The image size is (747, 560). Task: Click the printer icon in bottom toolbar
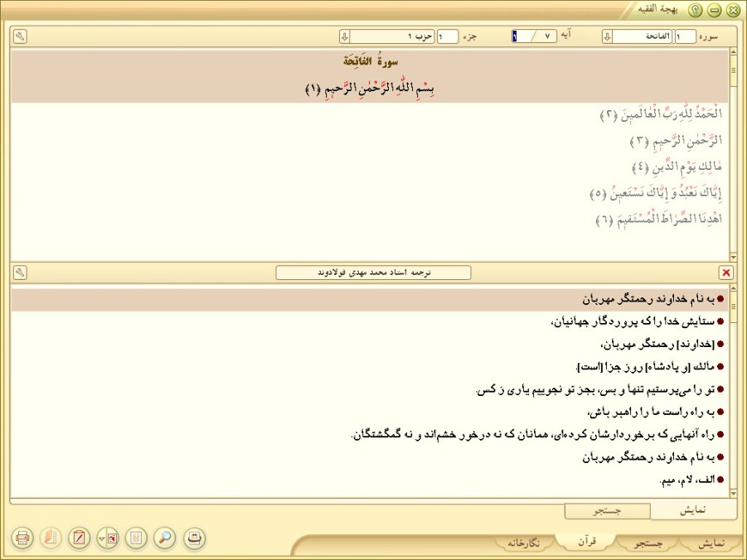[x=22, y=538]
